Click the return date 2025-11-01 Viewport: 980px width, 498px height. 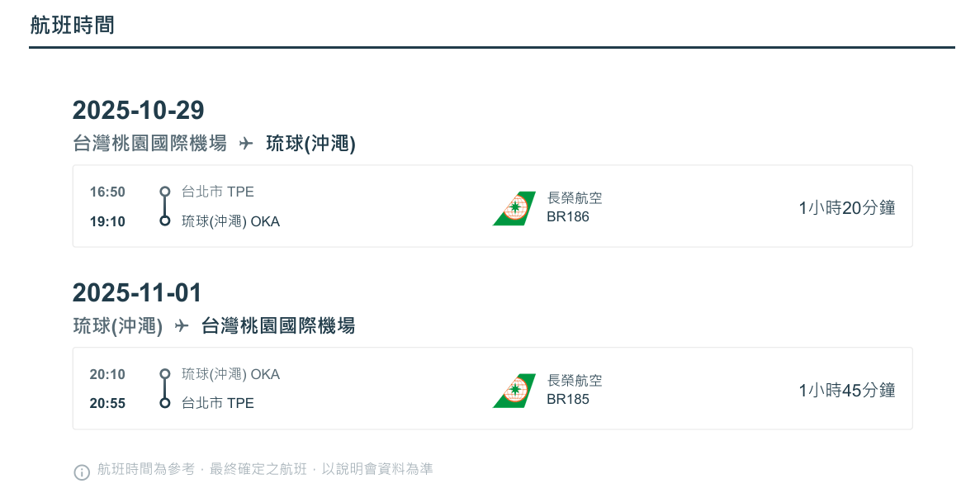click(x=137, y=292)
